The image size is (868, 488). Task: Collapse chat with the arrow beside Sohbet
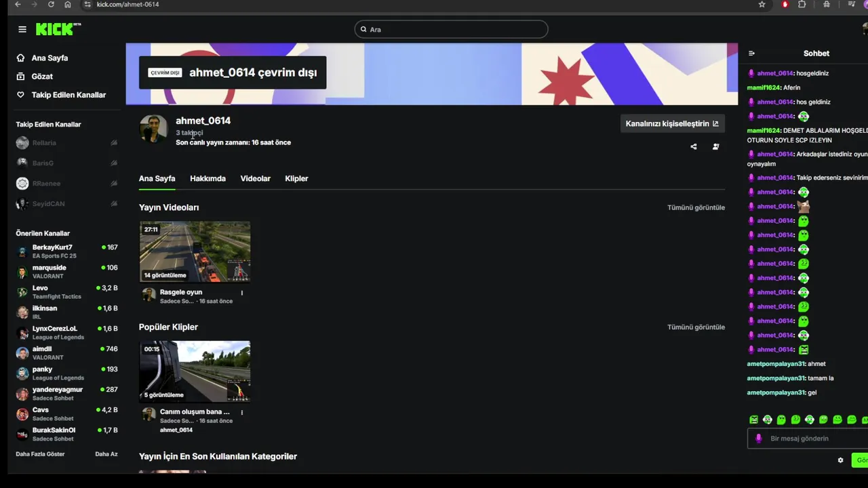751,54
